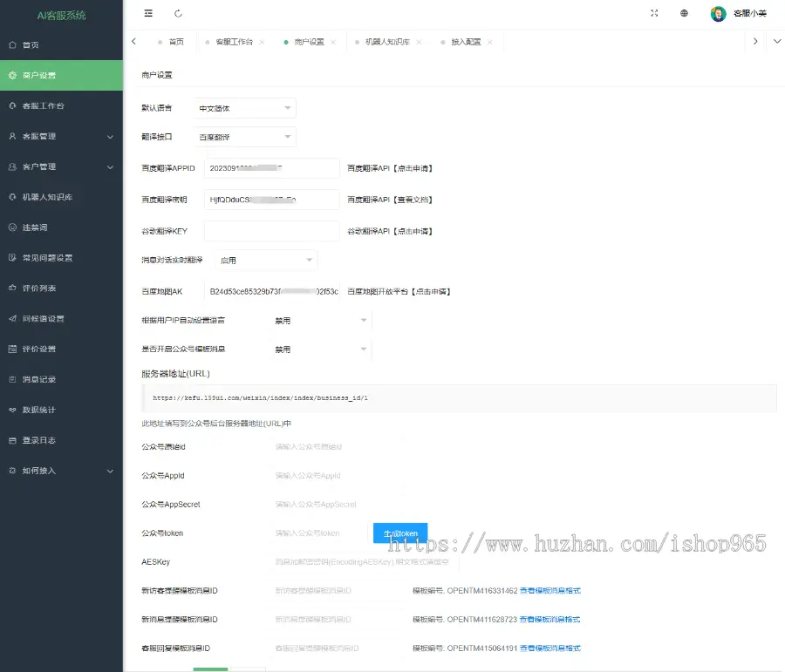
Task: Click the 百度翻译APPID input field
Action: [272, 168]
